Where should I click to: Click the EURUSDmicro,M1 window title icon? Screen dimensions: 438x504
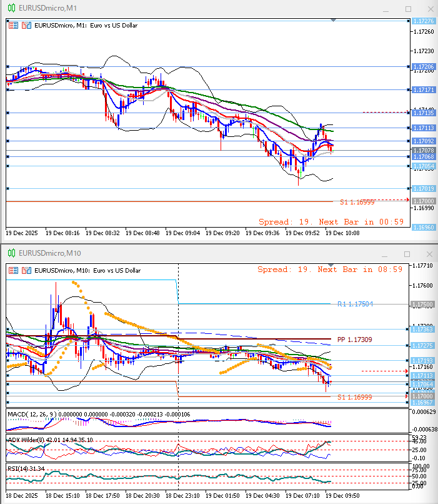11,9
